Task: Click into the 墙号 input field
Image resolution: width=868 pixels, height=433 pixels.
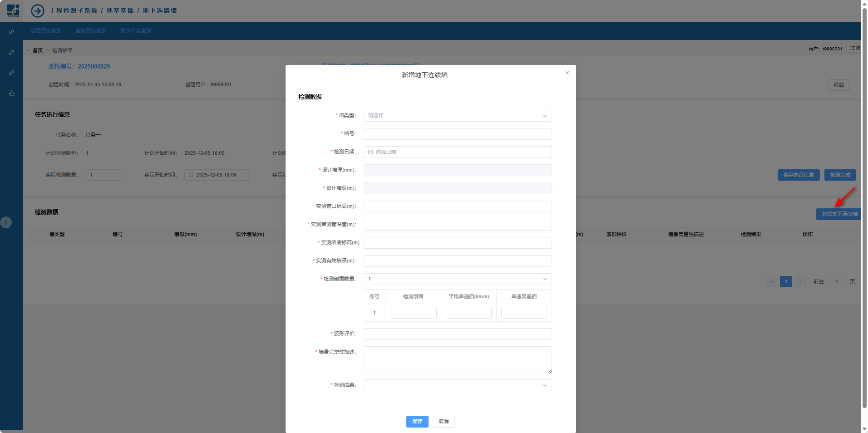Action: point(457,134)
